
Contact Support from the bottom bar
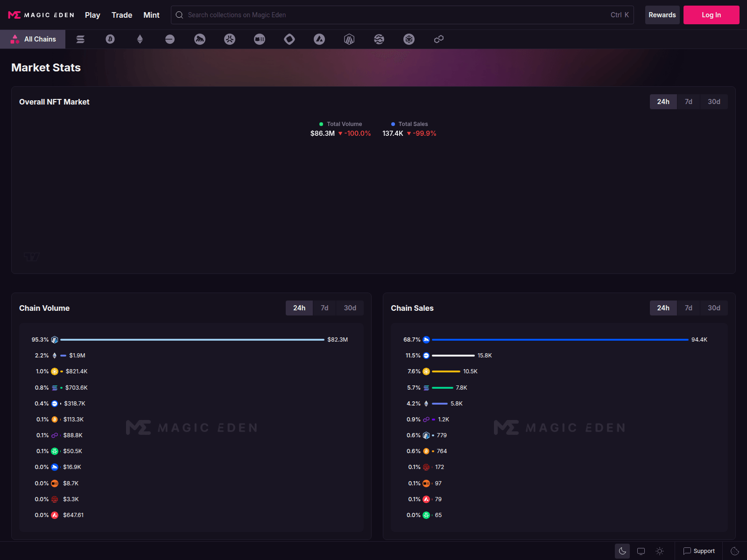click(x=699, y=551)
